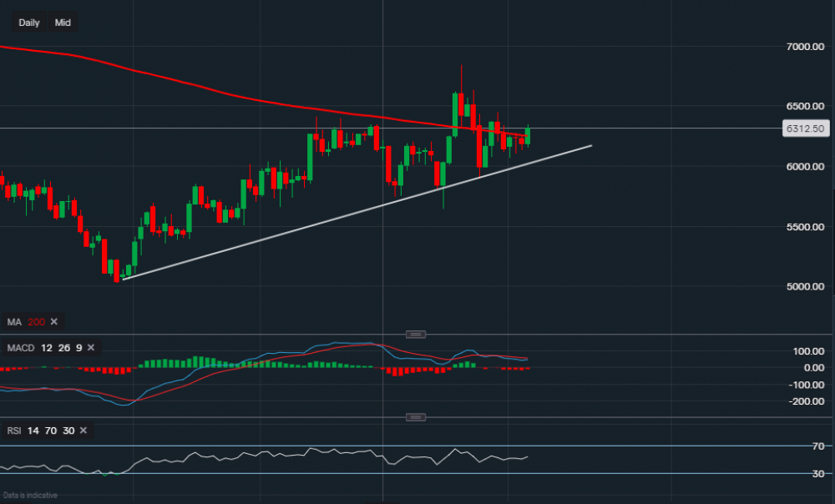
Task: Click the RSI oversold level value 30
Action: click(69, 431)
